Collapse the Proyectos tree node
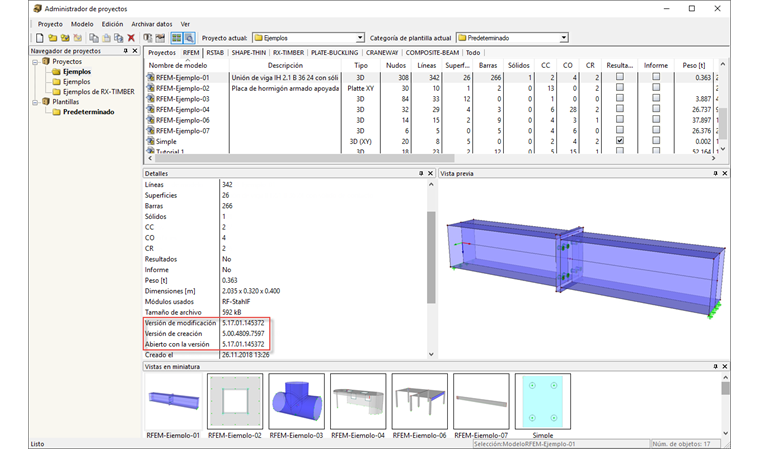This screenshot has height=449, width=760. coord(35,62)
